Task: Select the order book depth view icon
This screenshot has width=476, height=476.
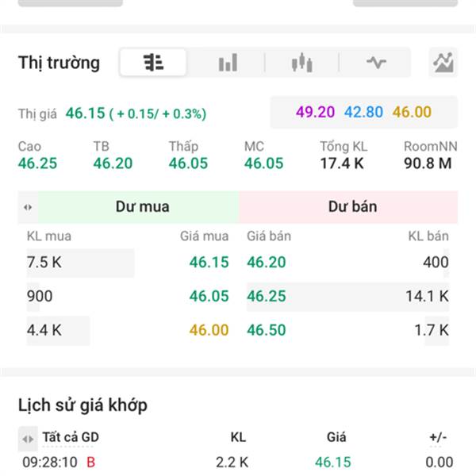Action: pos(153,62)
